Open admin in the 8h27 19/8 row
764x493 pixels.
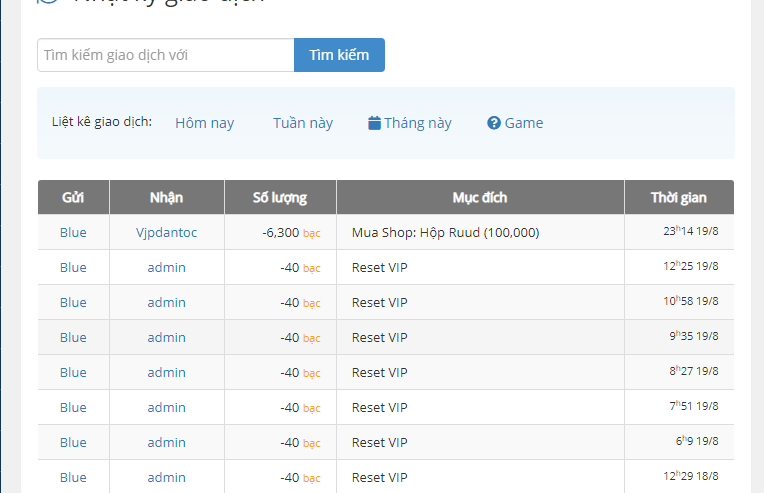pos(167,372)
